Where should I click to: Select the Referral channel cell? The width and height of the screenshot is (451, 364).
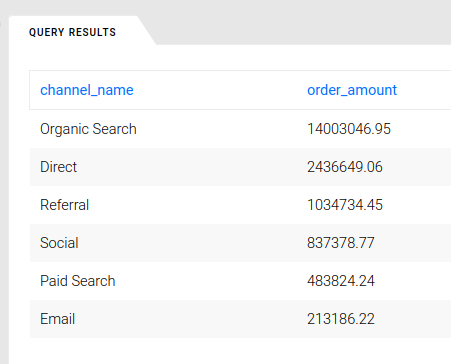64,205
